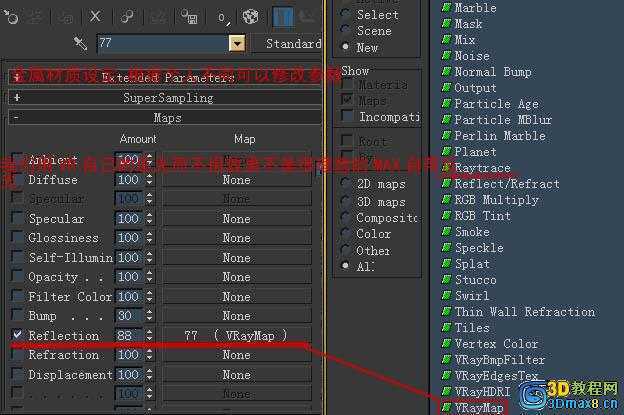Pick material with the eyedropper icon
Screen dimensions: 624x415
click(x=80, y=43)
